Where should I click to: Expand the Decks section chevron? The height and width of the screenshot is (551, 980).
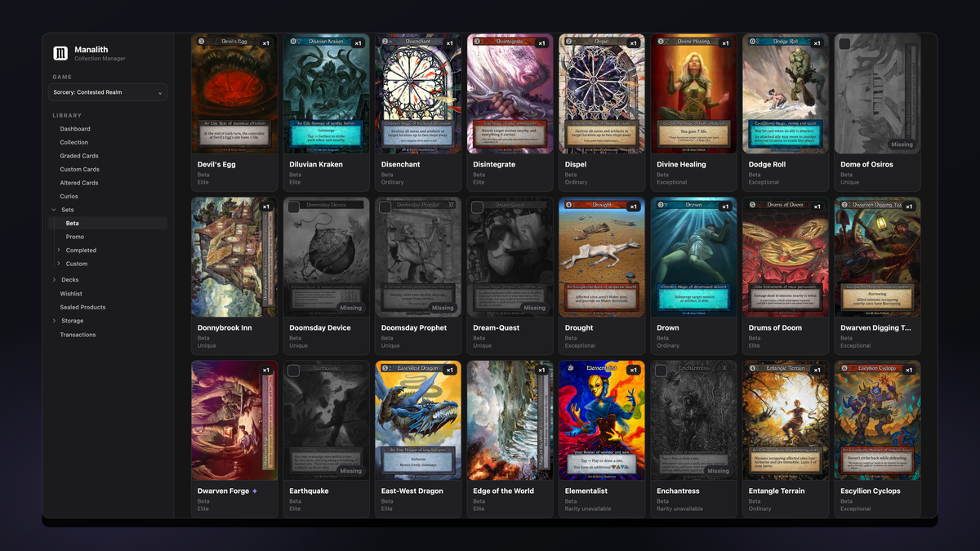pos(54,280)
